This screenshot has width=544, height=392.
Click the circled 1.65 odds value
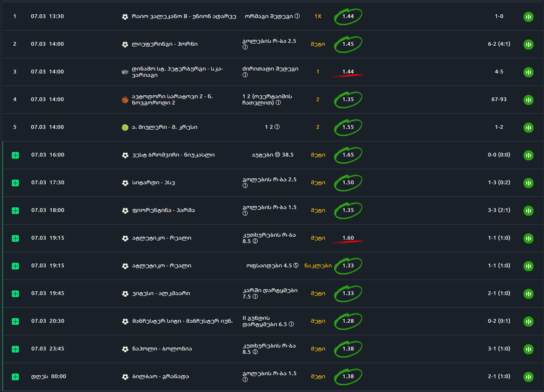tap(348, 155)
